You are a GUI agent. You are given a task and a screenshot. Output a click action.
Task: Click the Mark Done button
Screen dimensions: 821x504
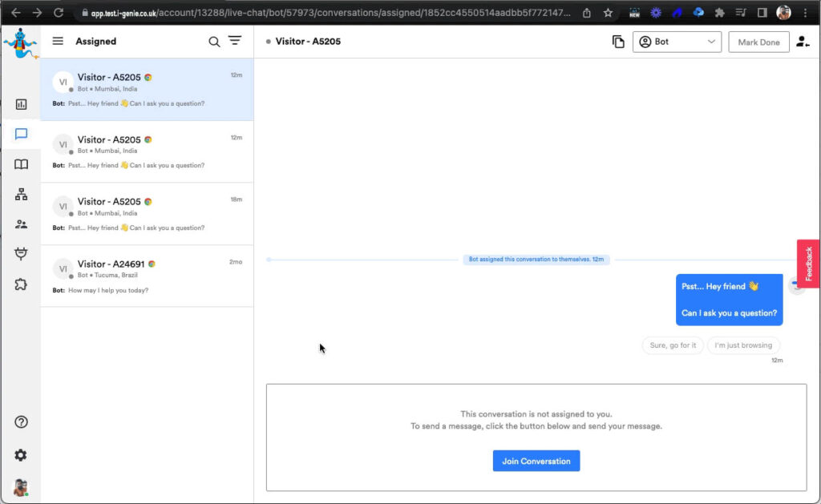(758, 42)
